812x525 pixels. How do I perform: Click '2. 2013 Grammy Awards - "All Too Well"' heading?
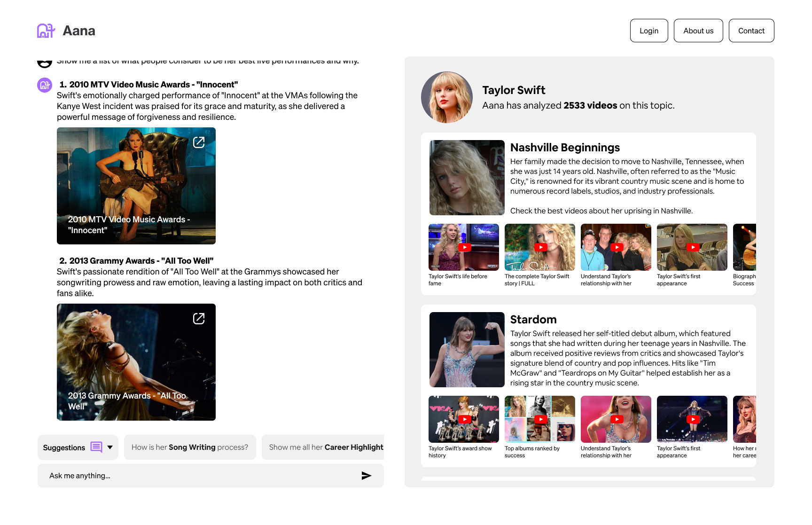pos(136,261)
